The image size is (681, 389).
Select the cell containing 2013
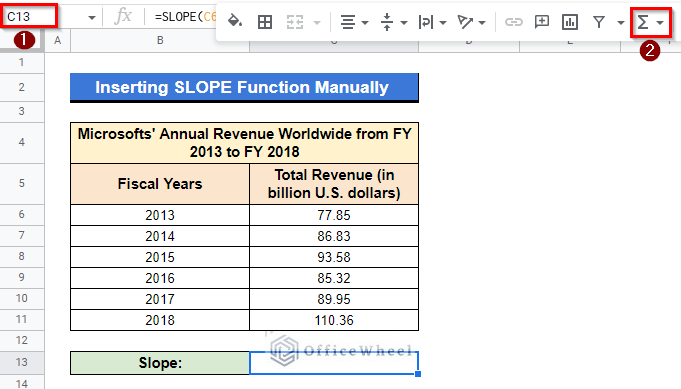pyautogui.click(x=160, y=215)
